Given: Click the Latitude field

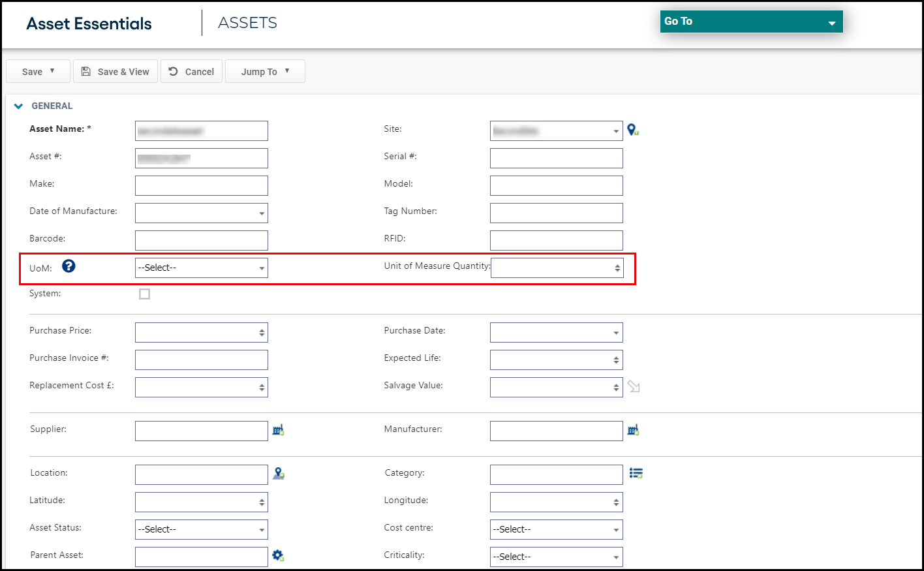Looking at the screenshot, I should pos(202,502).
